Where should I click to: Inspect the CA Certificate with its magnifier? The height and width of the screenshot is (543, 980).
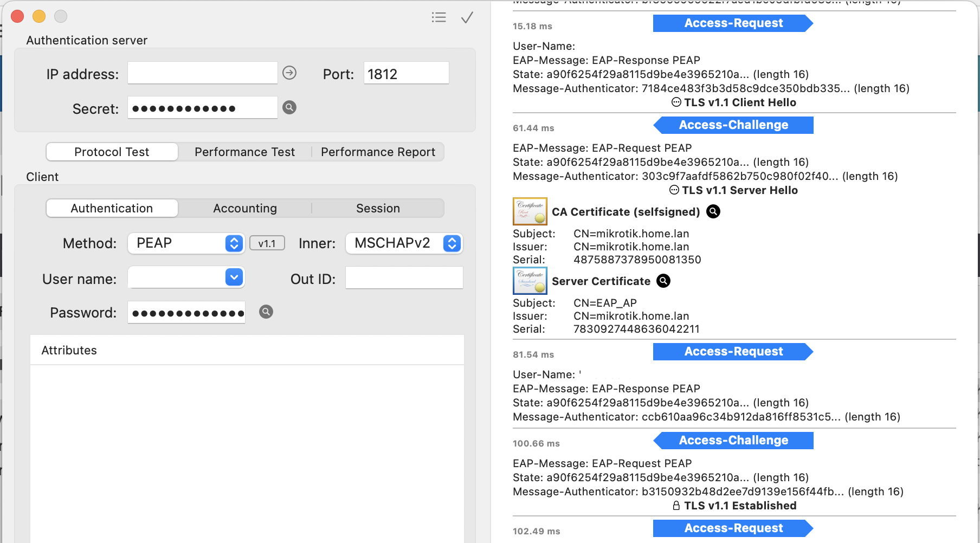point(713,212)
